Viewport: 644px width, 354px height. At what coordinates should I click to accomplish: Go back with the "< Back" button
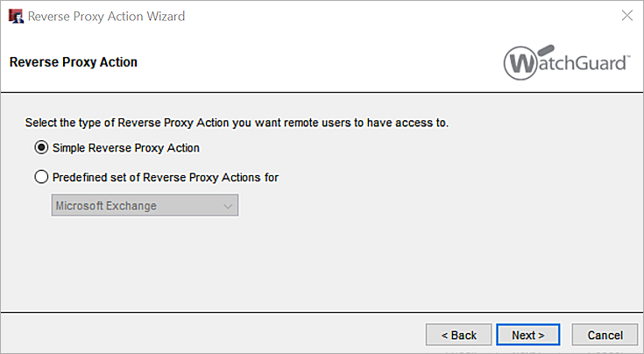[458, 335]
